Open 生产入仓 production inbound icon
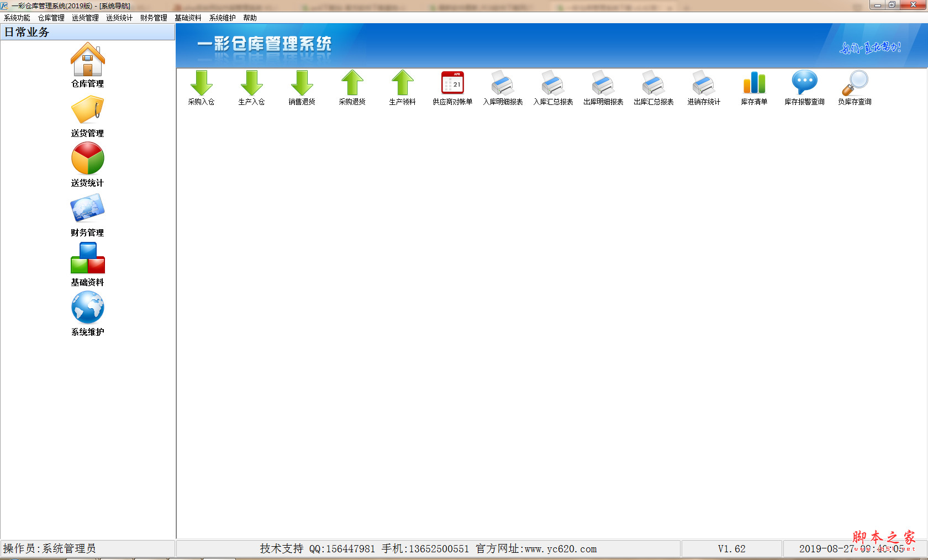This screenshot has width=928, height=560. pos(251,83)
